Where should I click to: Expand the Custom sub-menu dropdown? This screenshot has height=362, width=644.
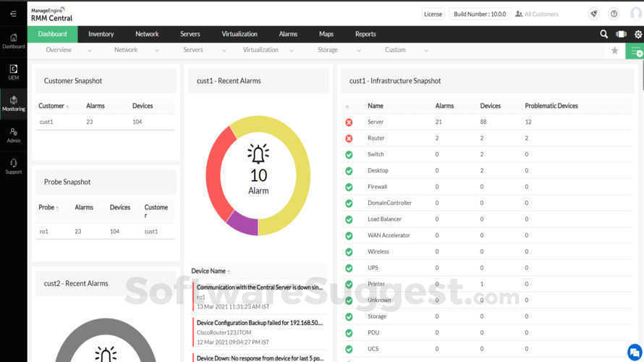click(426, 51)
